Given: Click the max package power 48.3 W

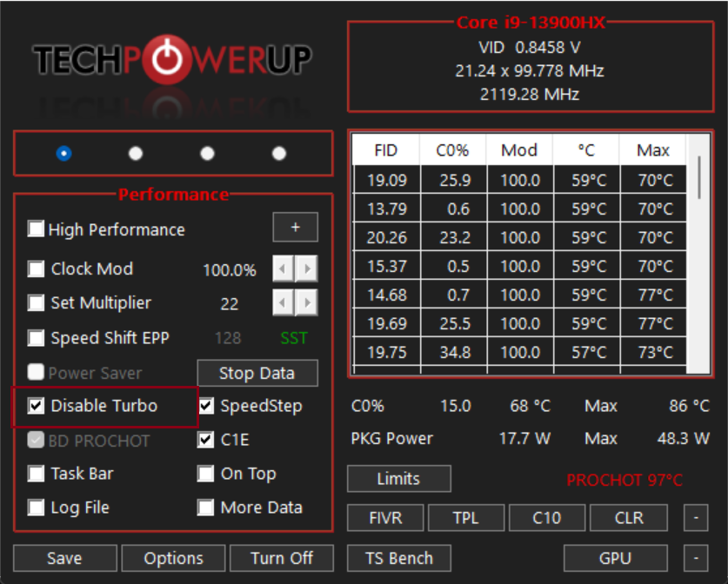Looking at the screenshot, I should pyautogui.click(x=684, y=438).
